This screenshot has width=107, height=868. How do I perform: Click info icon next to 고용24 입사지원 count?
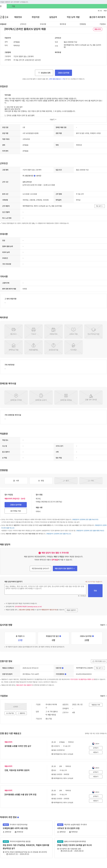click(93, 636)
